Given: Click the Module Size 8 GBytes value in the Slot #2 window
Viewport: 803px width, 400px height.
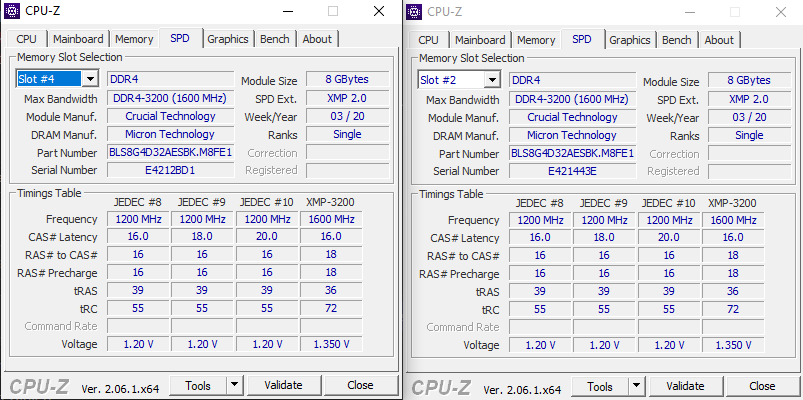Looking at the screenshot, I should coord(749,80).
